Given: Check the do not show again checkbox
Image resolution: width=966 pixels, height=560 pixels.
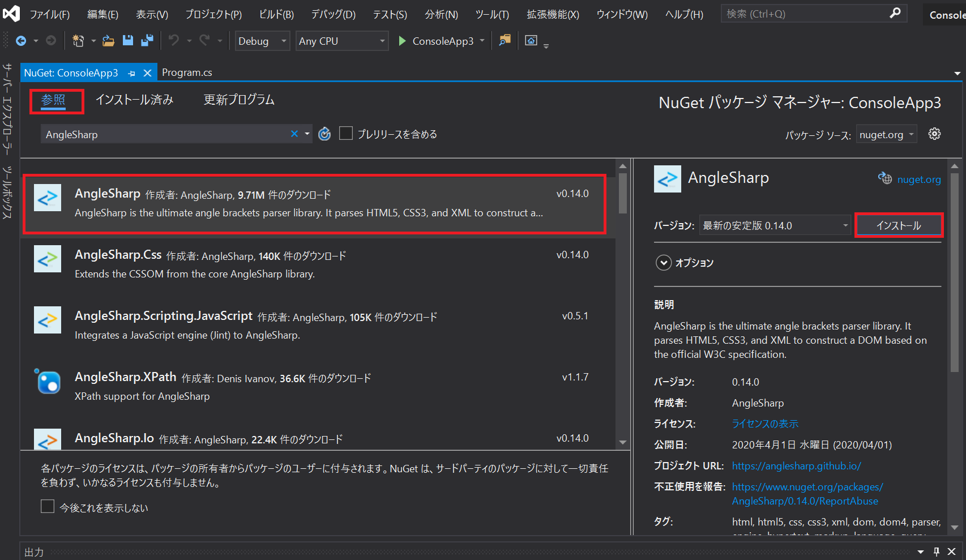Looking at the screenshot, I should [x=48, y=506].
